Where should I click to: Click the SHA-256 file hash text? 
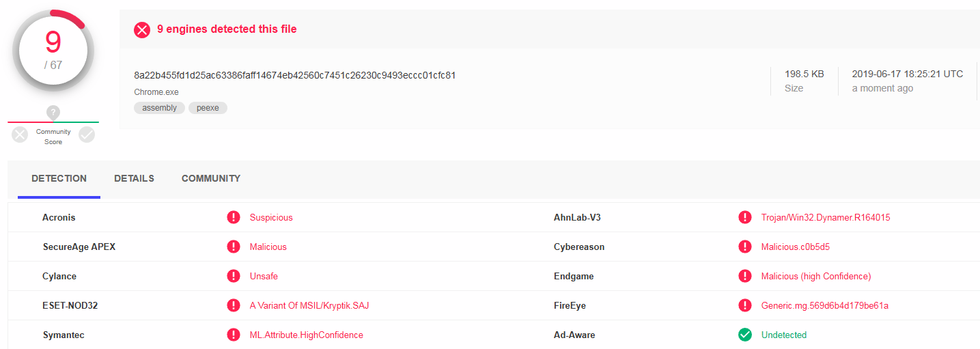pos(294,75)
